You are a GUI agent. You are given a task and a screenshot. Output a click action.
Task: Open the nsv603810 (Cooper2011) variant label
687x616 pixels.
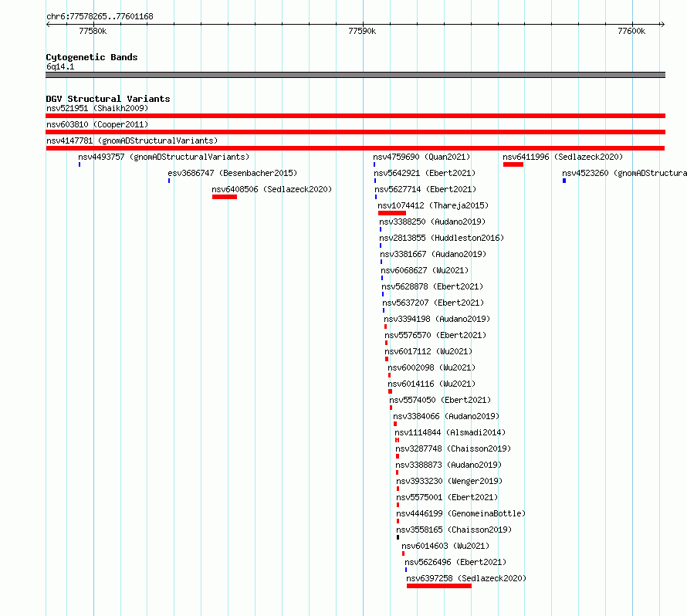tap(97, 124)
